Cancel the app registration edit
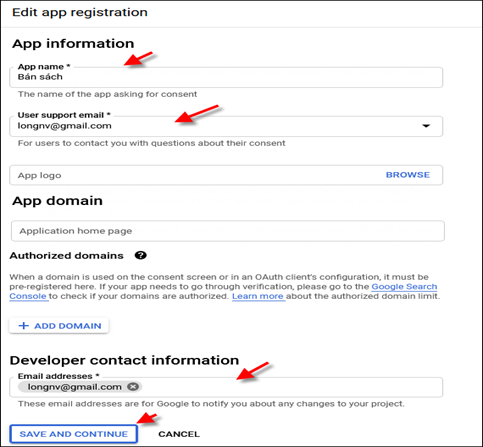The image size is (483, 447). click(179, 434)
